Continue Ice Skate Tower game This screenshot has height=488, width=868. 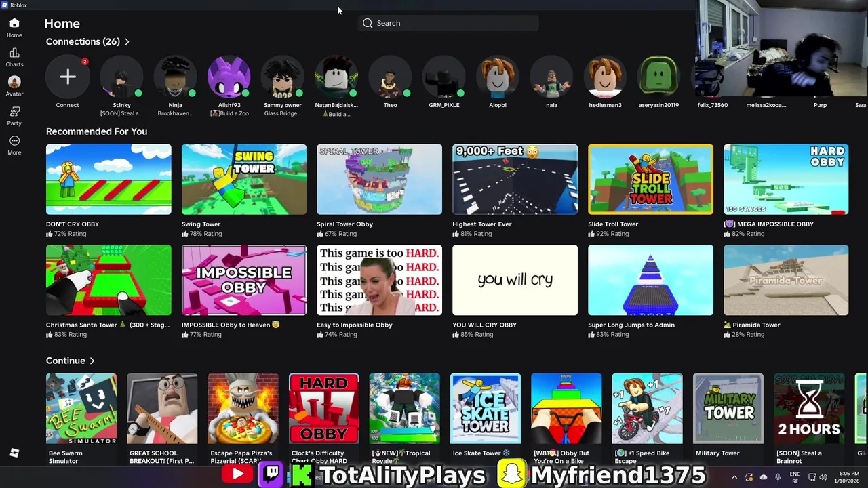click(x=486, y=409)
